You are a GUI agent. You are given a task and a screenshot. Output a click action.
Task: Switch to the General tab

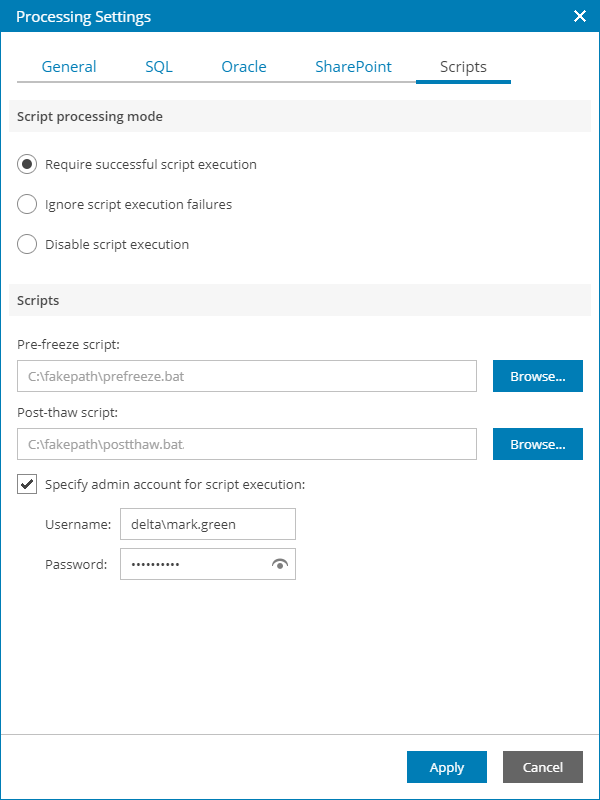[69, 67]
